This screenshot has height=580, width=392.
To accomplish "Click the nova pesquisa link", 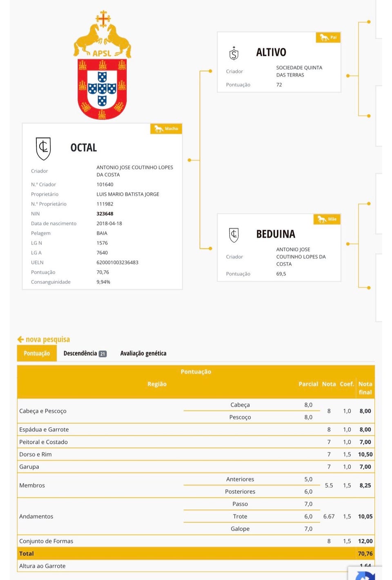I will point(48,340).
